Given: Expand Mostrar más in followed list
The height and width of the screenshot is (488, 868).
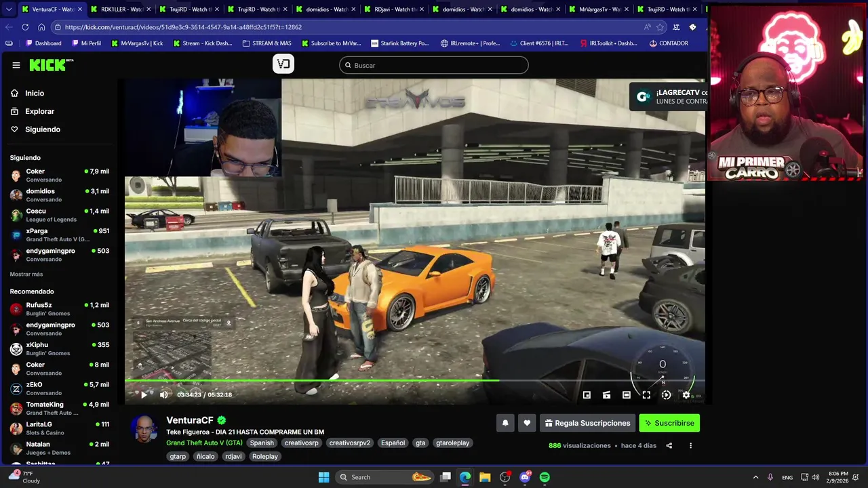Looking at the screenshot, I should click(x=26, y=274).
